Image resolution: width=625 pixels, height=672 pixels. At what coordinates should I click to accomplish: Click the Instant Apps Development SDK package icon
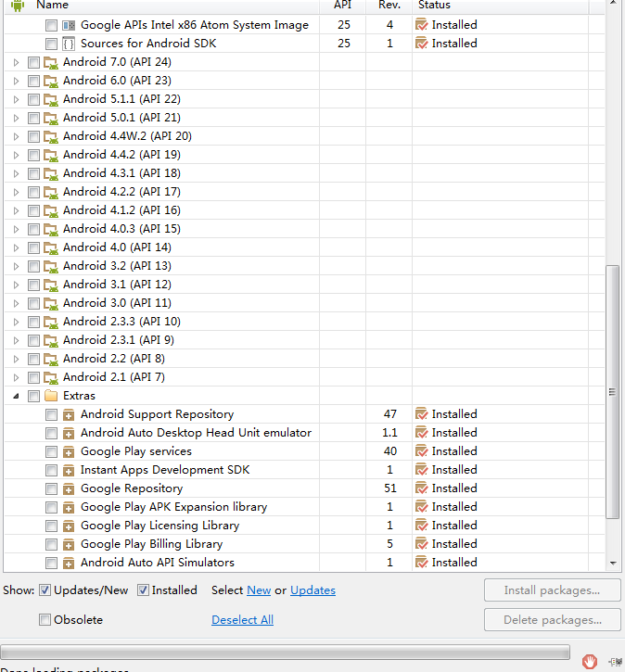pos(69,471)
